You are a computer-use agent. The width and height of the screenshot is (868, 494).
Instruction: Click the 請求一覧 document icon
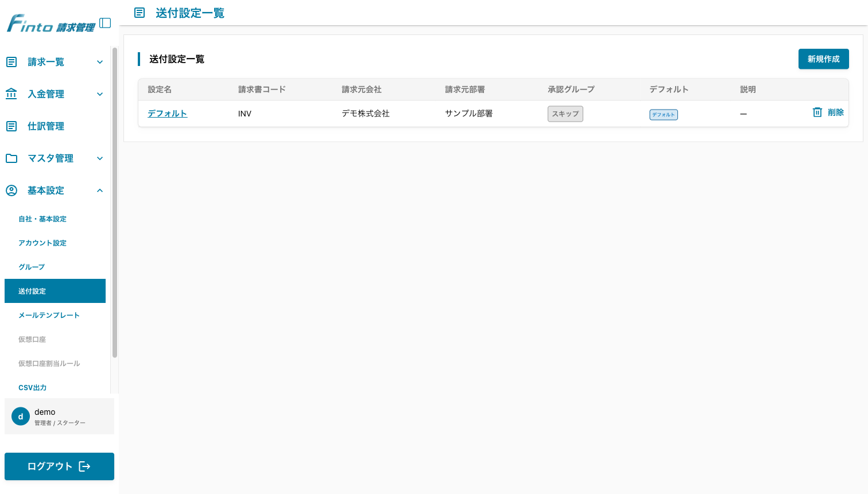point(11,62)
